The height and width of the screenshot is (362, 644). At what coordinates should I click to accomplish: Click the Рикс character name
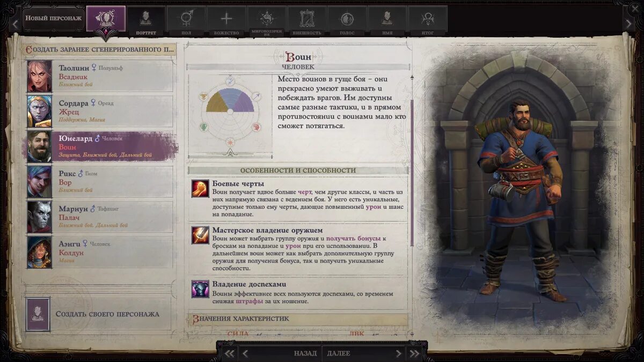[x=67, y=174]
